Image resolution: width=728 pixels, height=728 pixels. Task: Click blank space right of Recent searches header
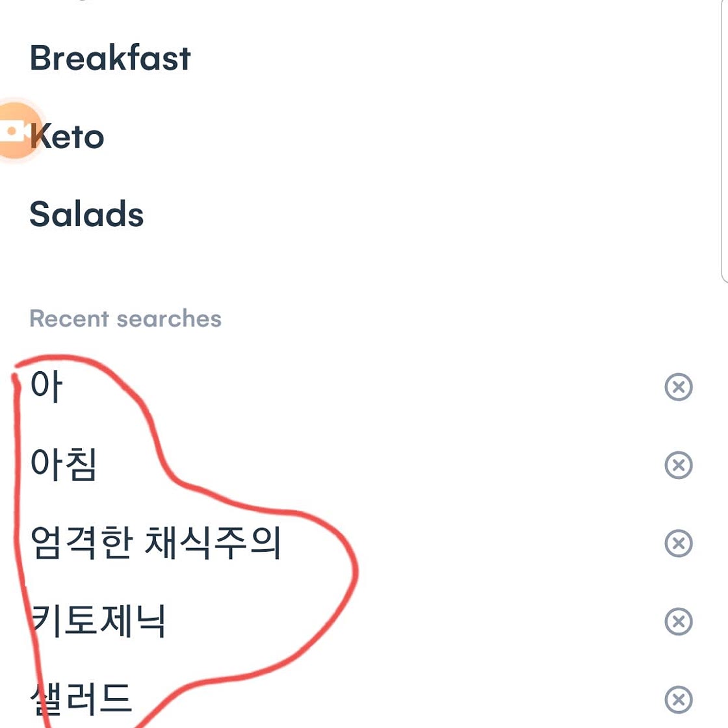(455, 319)
